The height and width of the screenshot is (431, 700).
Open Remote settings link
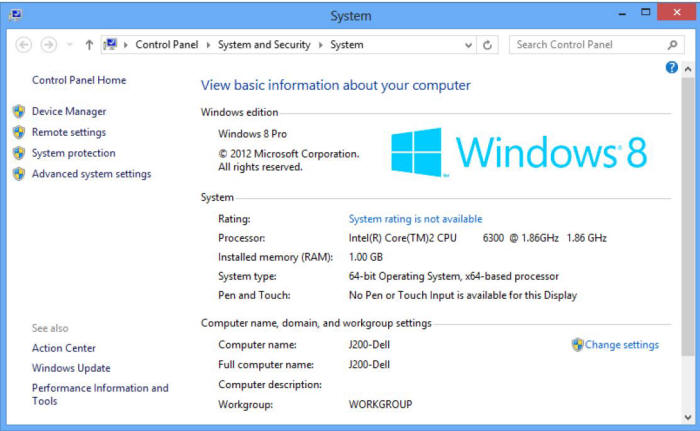click(69, 132)
